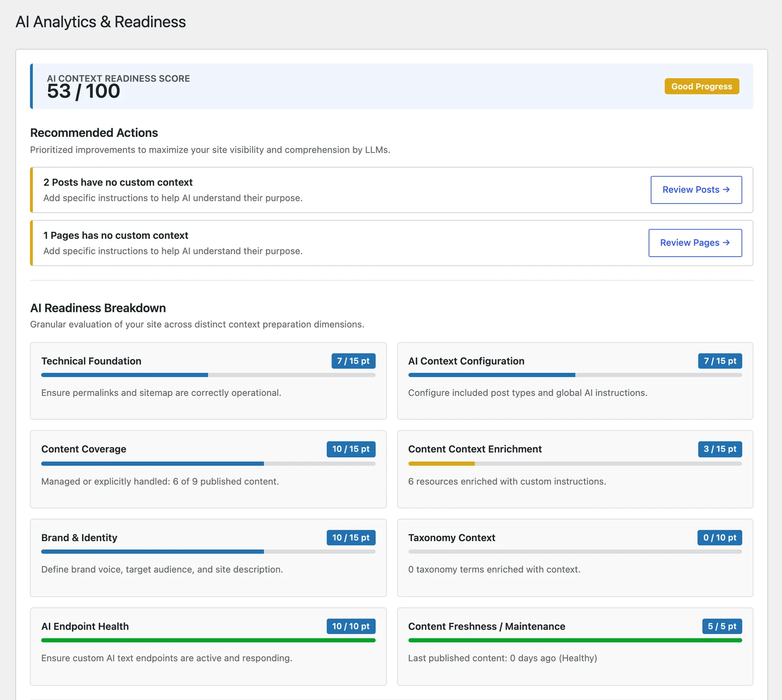The width and height of the screenshot is (782, 700).
Task: Click '1 Pages has no custom context' heading
Action: [116, 236]
